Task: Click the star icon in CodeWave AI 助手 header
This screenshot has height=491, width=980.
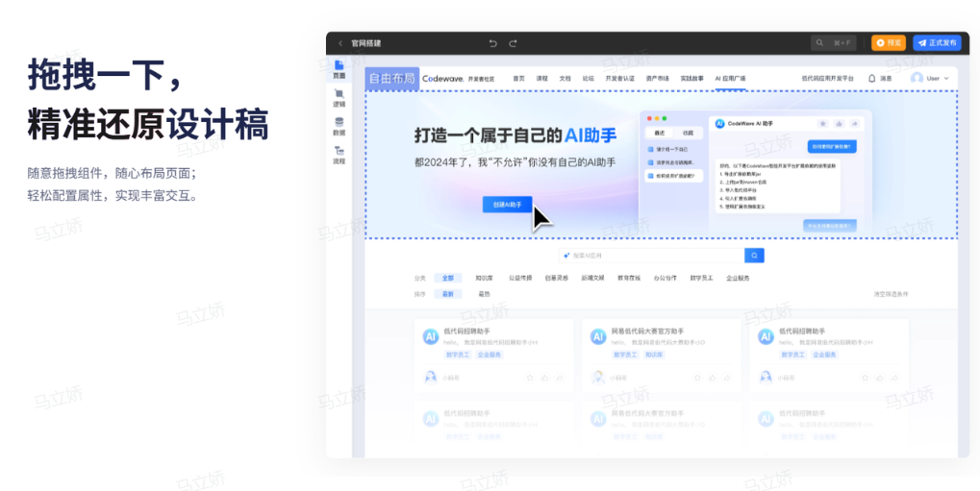Action: [823, 124]
